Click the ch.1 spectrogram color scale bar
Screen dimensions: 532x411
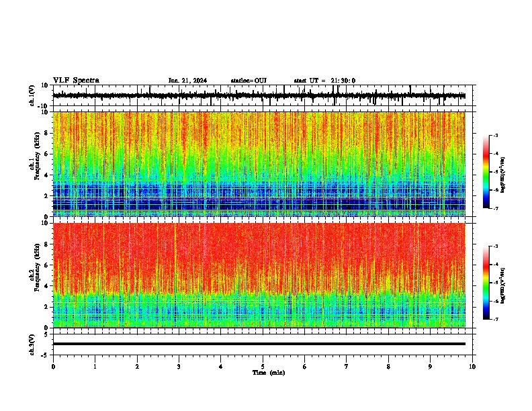coord(486,172)
